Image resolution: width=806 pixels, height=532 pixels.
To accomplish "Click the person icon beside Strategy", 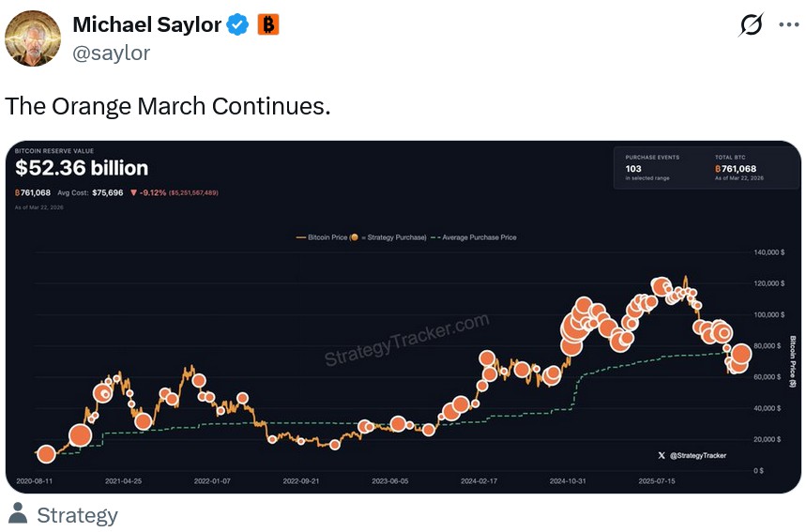I will point(17,514).
